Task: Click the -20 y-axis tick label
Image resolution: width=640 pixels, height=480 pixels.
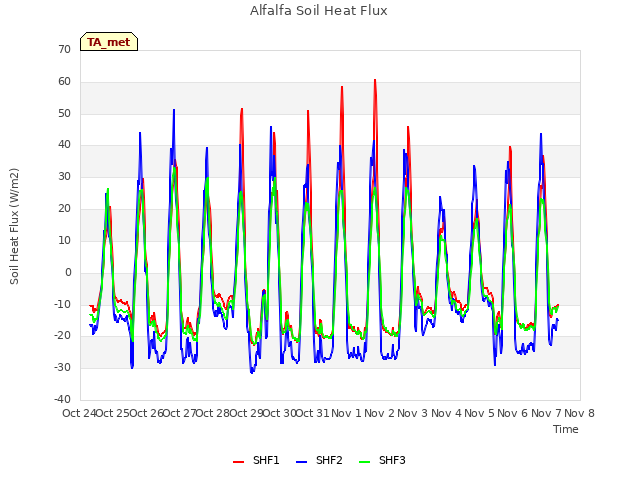Action: point(62,336)
